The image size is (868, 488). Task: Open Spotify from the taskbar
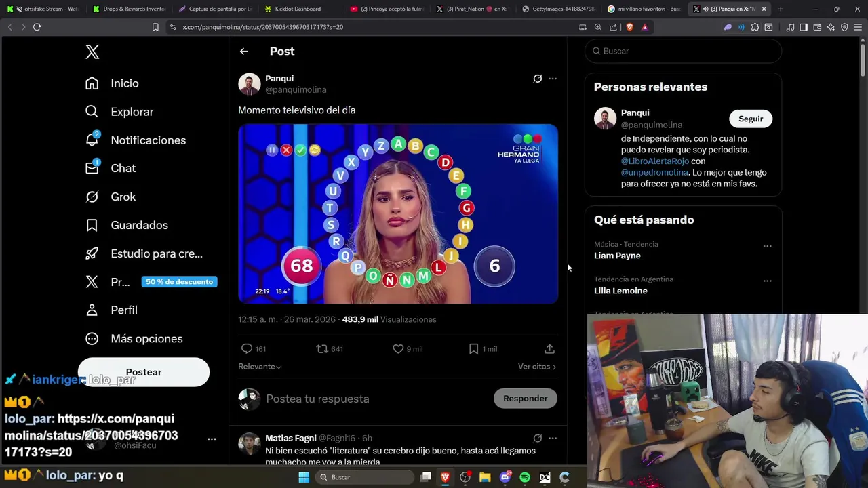(x=525, y=477)
